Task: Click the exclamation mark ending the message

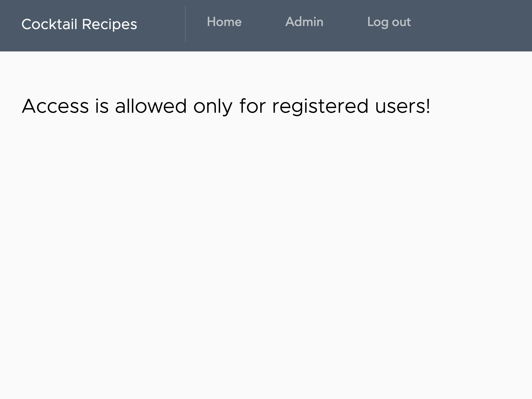Action: point(428,106)
